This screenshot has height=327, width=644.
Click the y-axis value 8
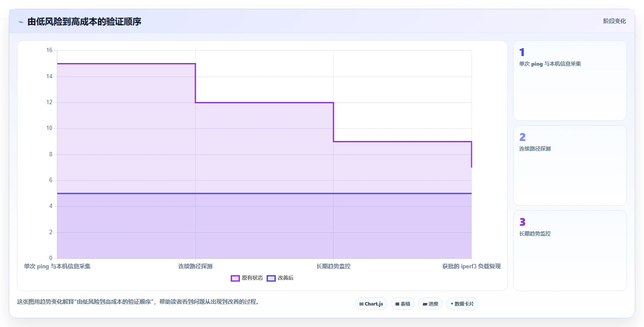pos(50,154)
